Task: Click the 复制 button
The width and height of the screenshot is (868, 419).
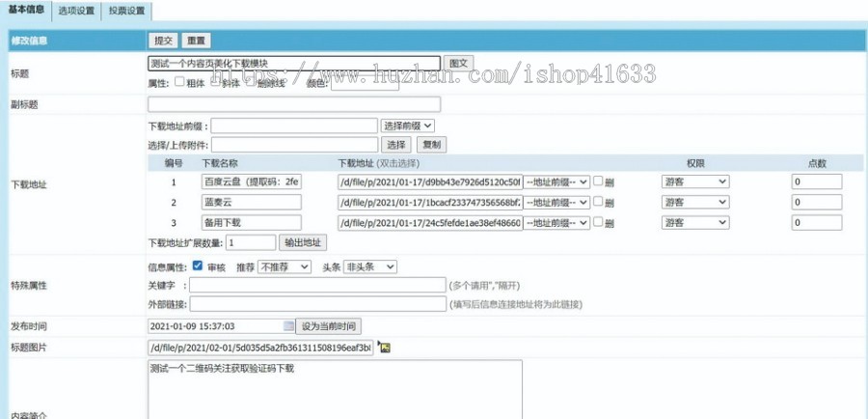Action: 431,145
